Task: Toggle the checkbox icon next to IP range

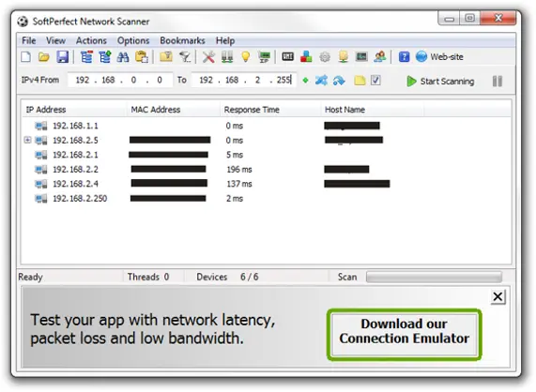Action: (375, 81)
